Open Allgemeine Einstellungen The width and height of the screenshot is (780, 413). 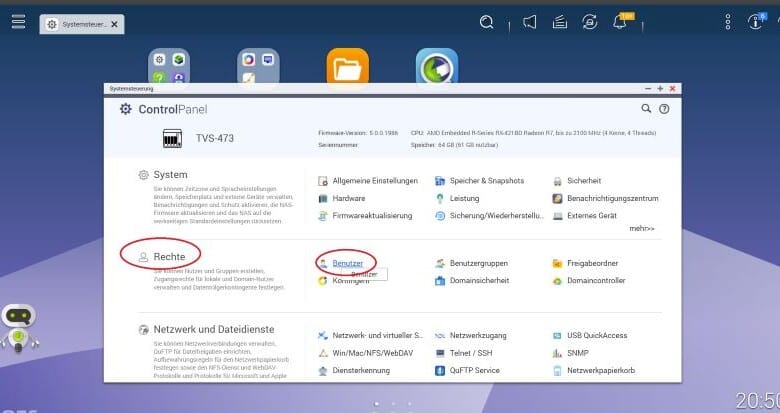click(x=366, y=181)
